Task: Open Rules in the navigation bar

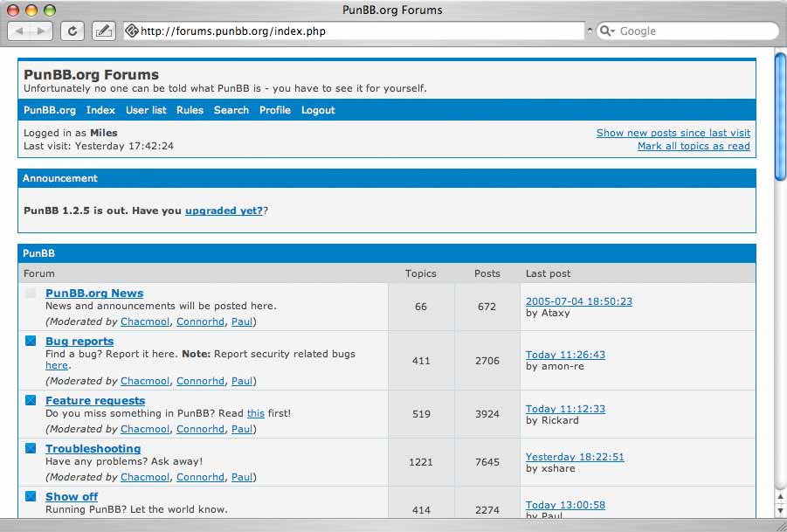Action: click(190, 110)
